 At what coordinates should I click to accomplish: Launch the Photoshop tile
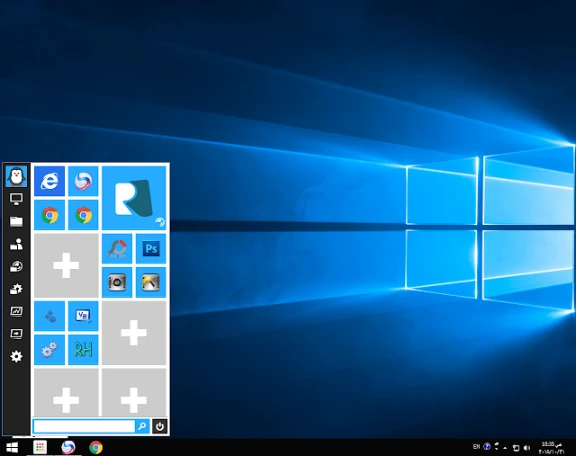point(151,249)
